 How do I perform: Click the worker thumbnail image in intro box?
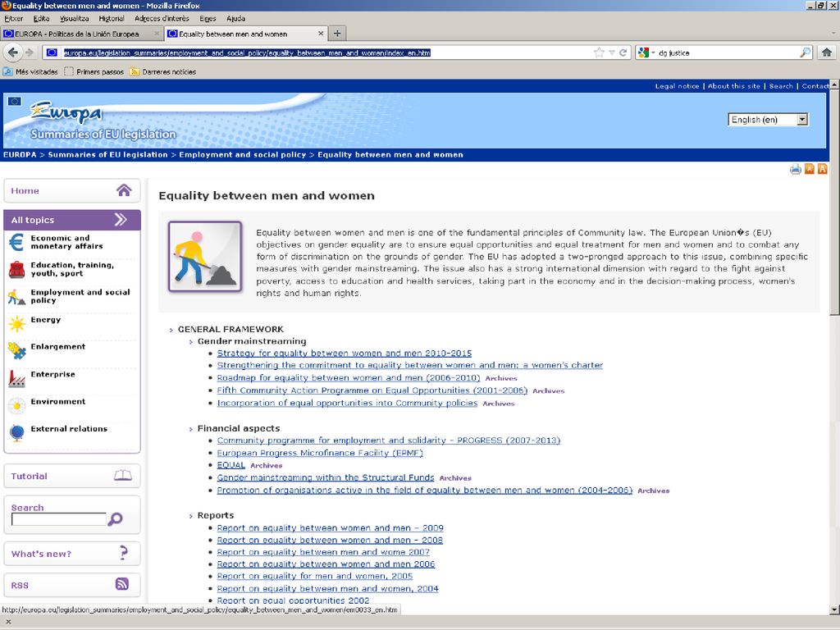point(204,256)
